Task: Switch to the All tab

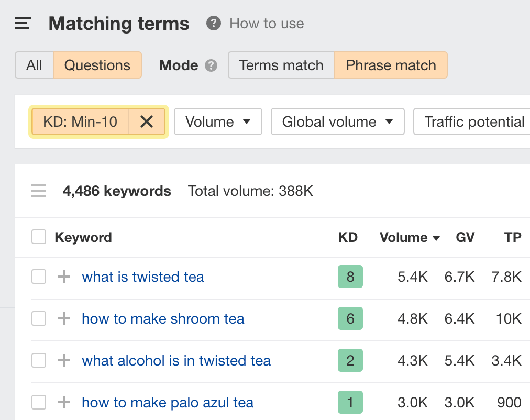Action: point(34,65)
